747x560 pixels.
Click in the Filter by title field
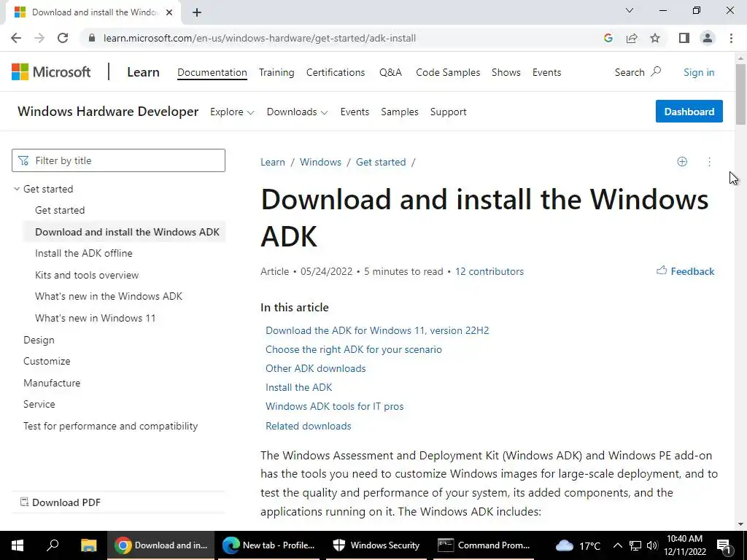[x=119, y=160]
